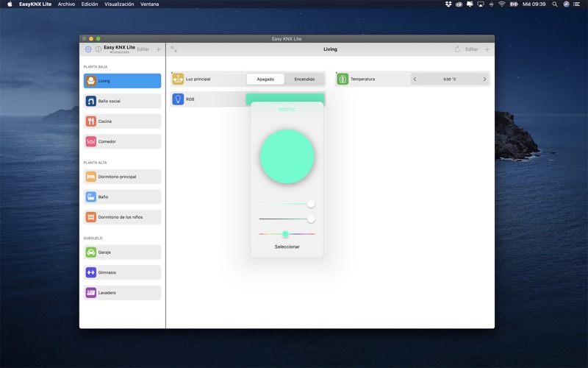This screenshot has width=588, height=368.
Task: Open the Garaje room
Action: click(x=122, y=252)
